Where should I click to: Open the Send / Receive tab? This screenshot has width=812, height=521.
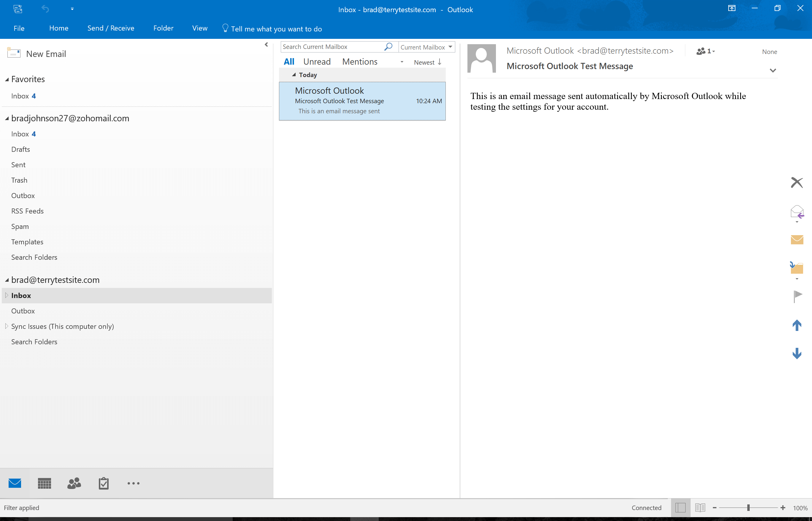pos(111,28)
